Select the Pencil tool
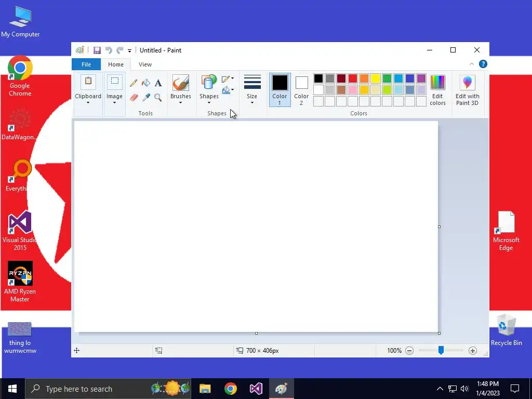 point(134,83)
